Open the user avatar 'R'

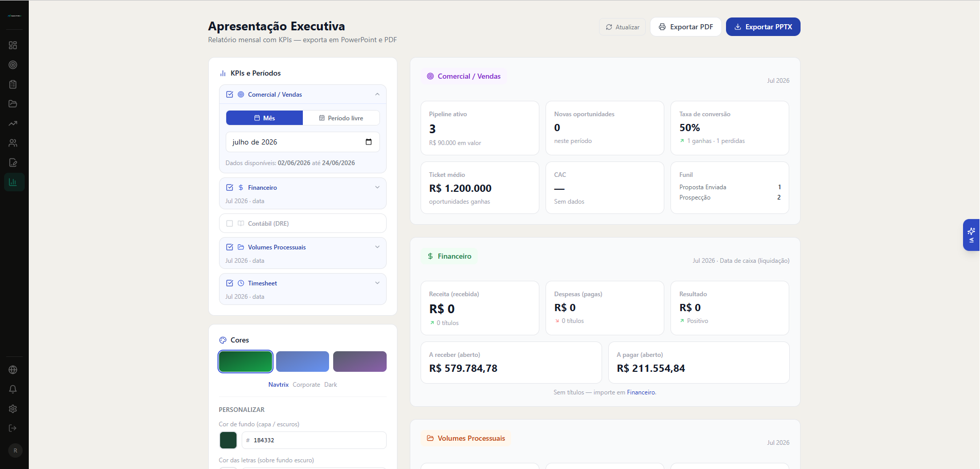(15, 450)
